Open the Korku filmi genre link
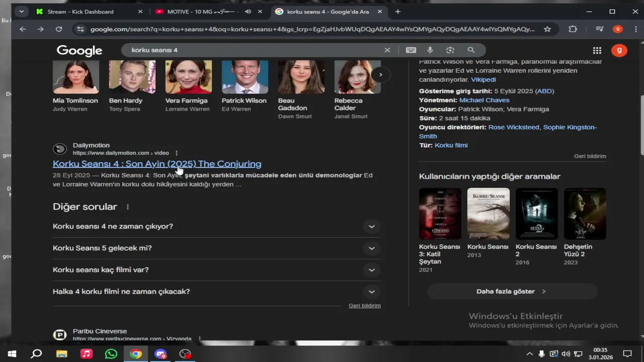 pos(451,145)
